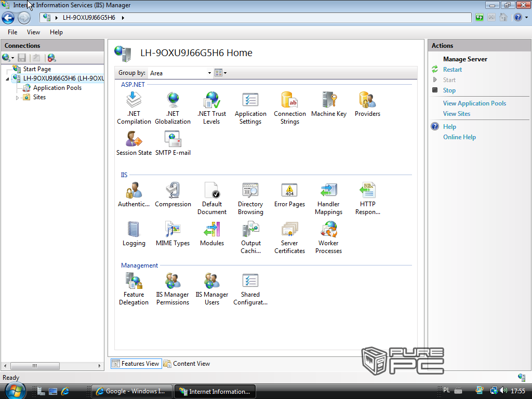Click the Windows Start button

tap(15, 390)
